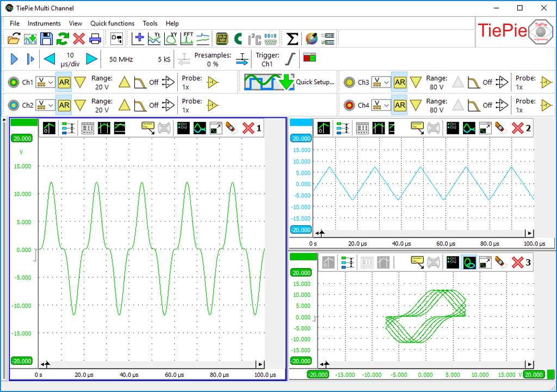
Task: Toggle Ch1 channel enable indicator
Action: pyautogui.click(x=14, y=83)
